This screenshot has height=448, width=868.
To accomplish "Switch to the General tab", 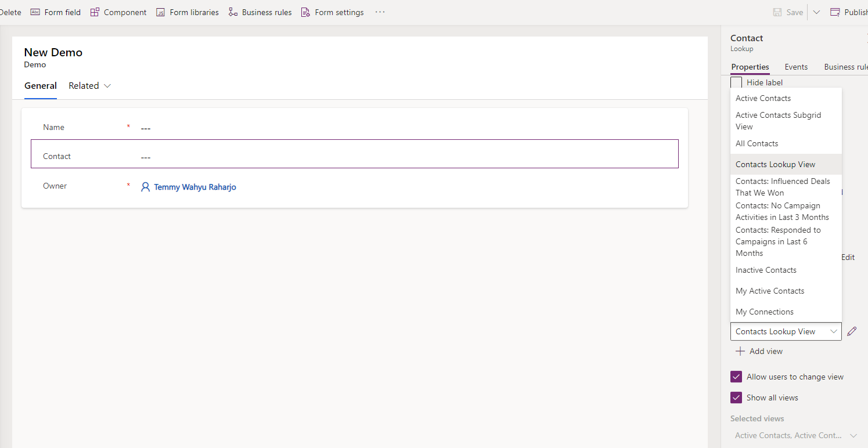I will click(41, 86).
